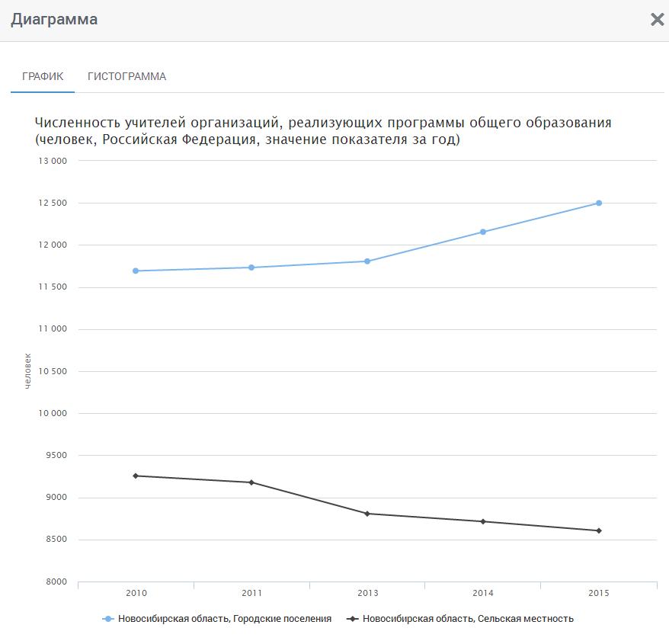Toggle the Городские поселения legend series
Viewport: 669px width, 644px height.
click(x=226, y=619)
